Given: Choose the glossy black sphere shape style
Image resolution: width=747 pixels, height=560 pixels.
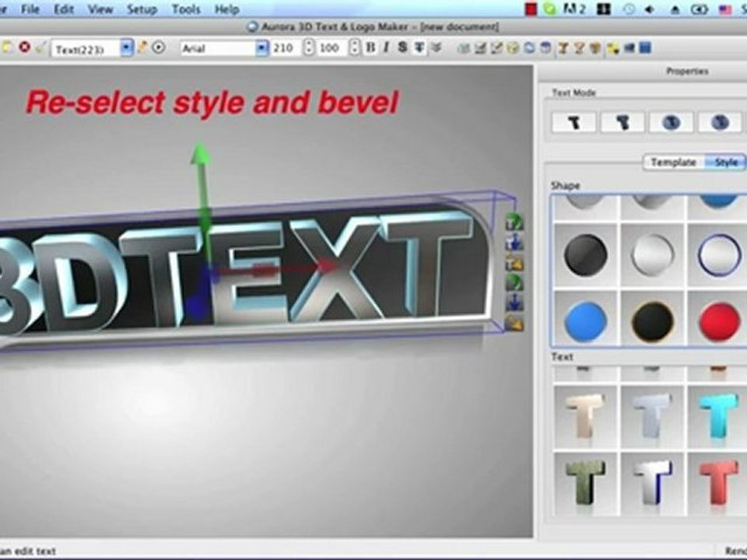Looking at the screenshot, I should click(x=585, y=255).
